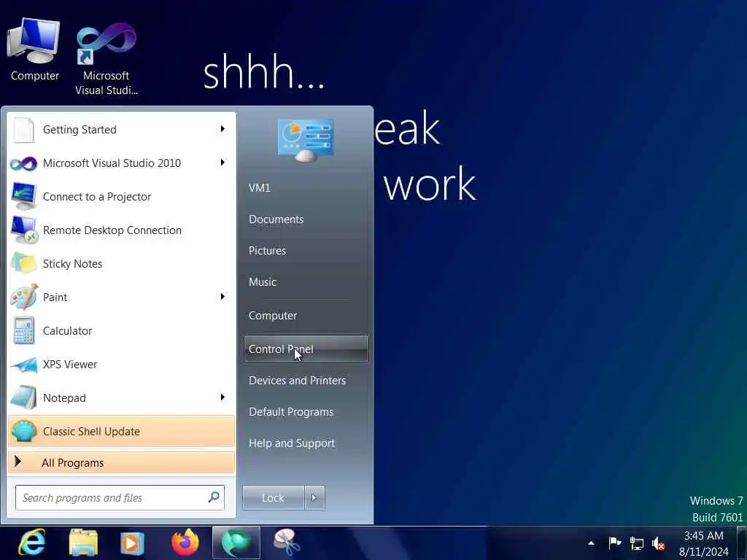Click the Calculator icon
The width and height of the screenshot is (747, 560).
[24, 330]
